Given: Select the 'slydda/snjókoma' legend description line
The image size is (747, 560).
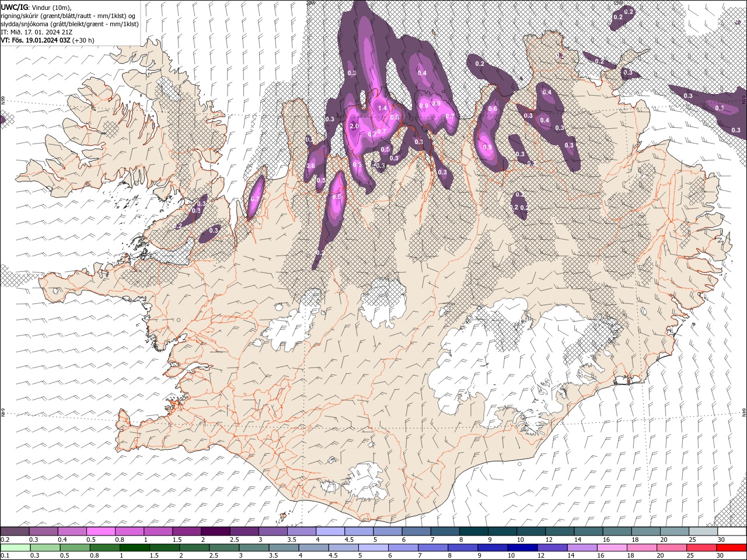Looking at the screenshot, I should point(69,24).
